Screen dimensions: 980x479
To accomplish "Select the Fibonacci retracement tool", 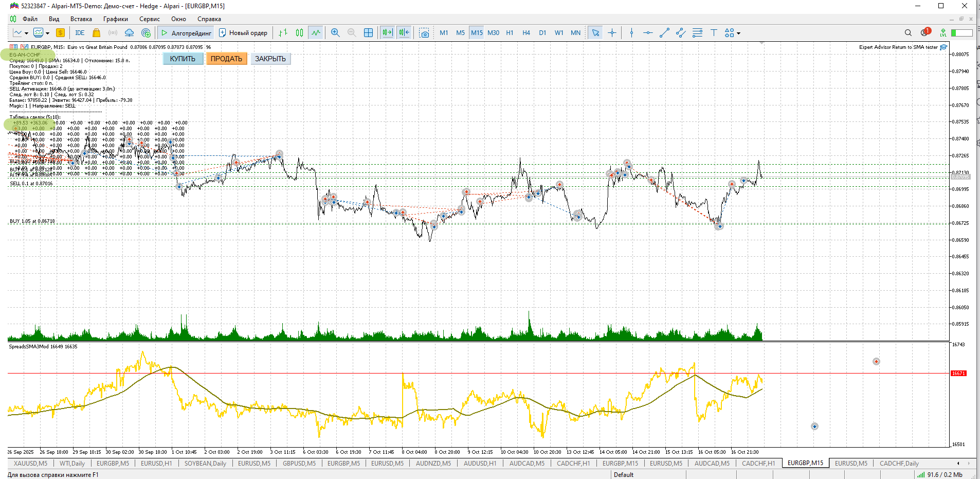I will pos(697,33).
